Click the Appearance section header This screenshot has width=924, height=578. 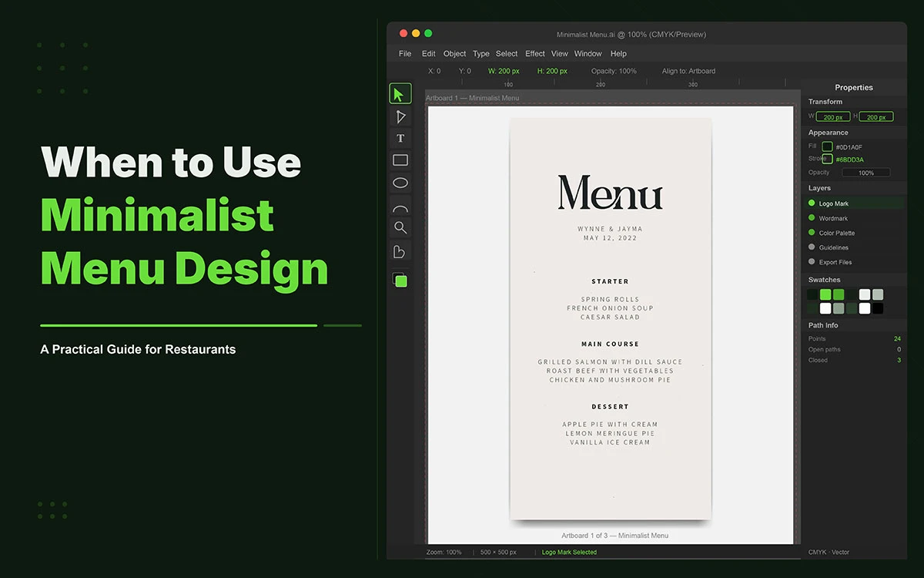point(829,133)
